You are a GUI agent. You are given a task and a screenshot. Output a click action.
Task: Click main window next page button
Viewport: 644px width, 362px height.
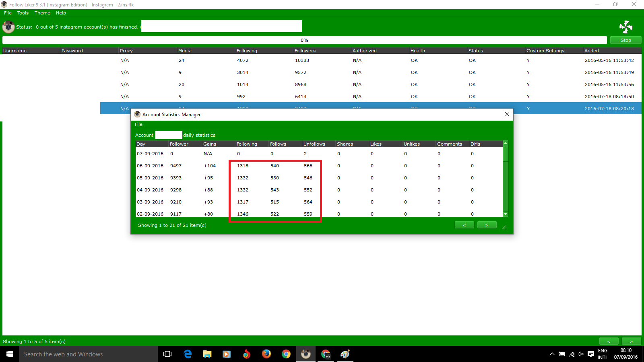631,341
